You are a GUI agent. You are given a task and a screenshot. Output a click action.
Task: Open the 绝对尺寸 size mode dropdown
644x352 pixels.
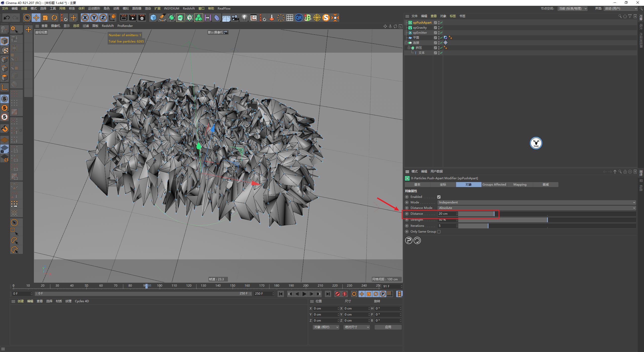coord(356,327)
